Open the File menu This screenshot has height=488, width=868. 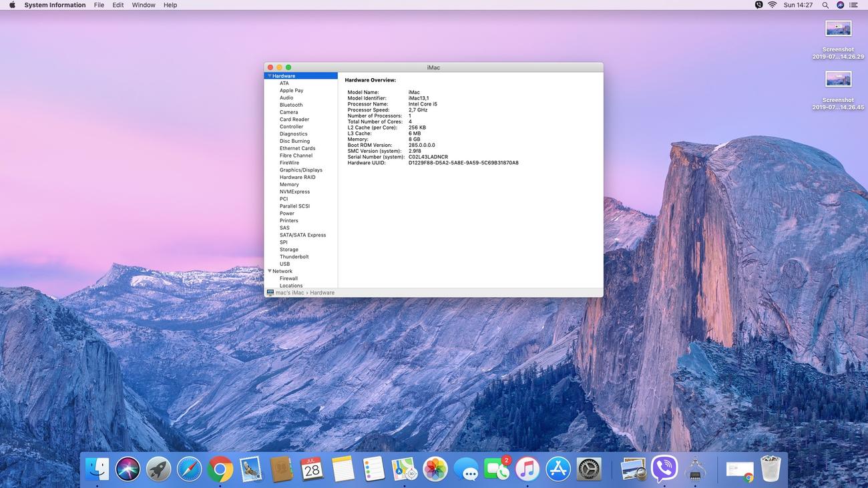pyautogui.click(x=99, y=5)
